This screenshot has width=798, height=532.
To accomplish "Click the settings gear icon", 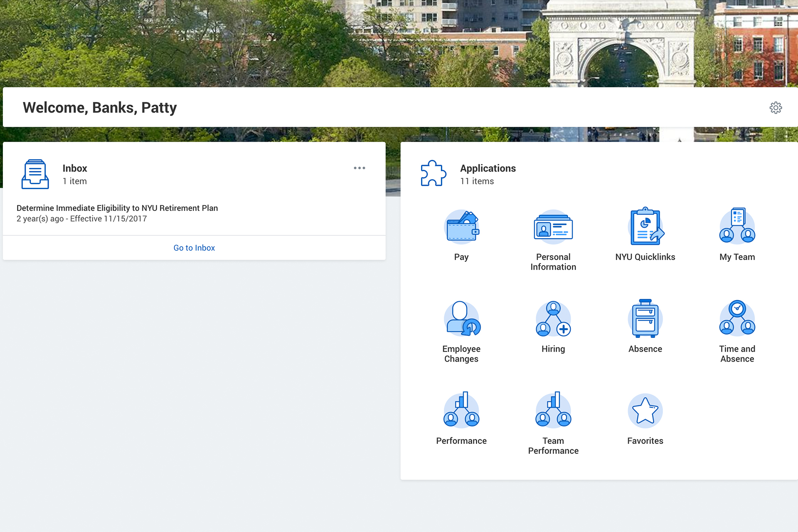I will (x=776, y=108).
